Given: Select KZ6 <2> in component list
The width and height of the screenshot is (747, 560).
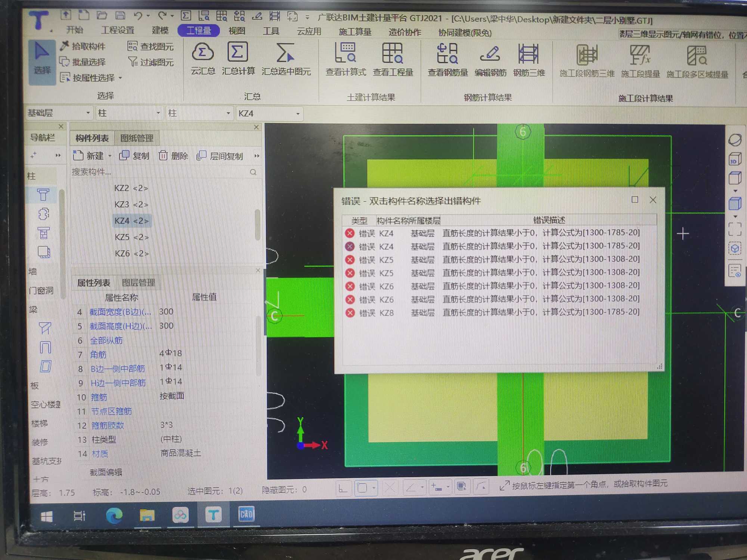Looking at the screenshot, I should (x=131, y=253).
